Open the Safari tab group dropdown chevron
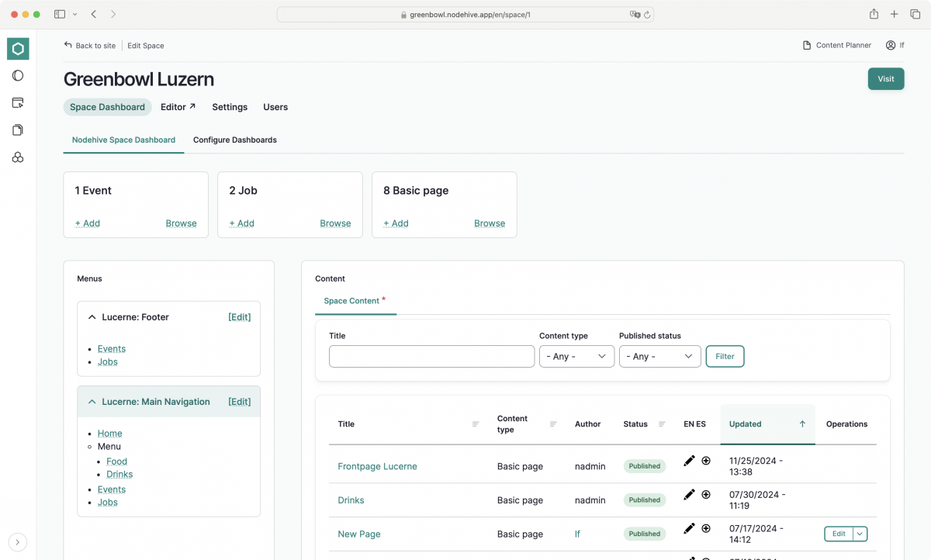Viewport: 931px width, 560px height. pos(74,14)
